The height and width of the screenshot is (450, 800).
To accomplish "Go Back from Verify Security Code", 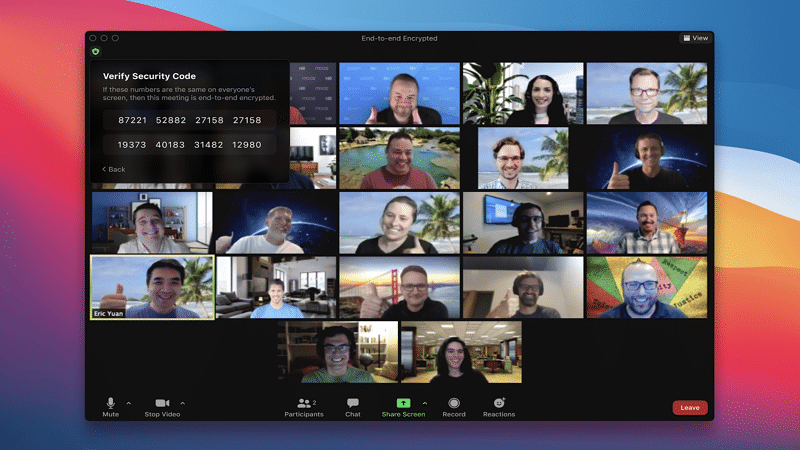I will 114,169.
